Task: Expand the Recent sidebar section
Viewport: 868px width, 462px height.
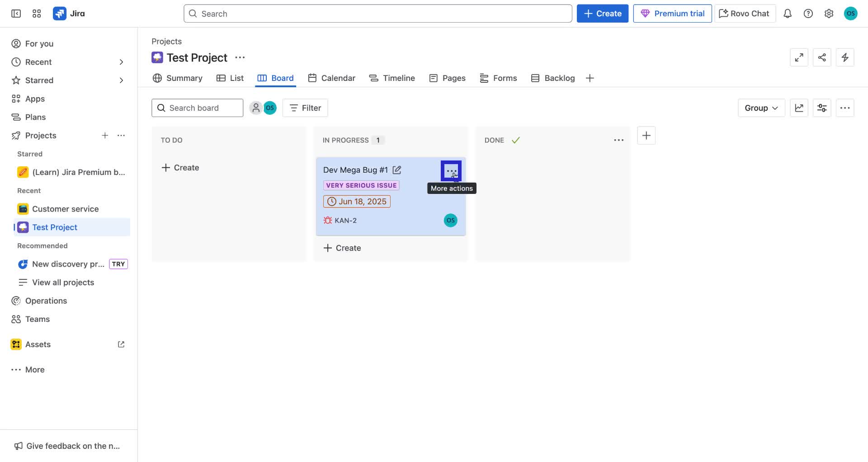Action: (x=121, y=62)
